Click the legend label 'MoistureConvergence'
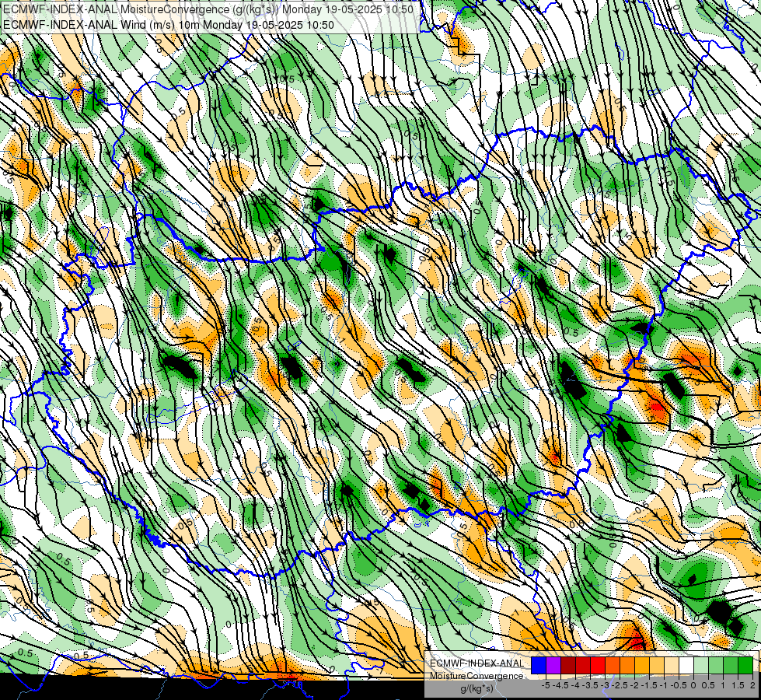761x700 pixels. 476,676
